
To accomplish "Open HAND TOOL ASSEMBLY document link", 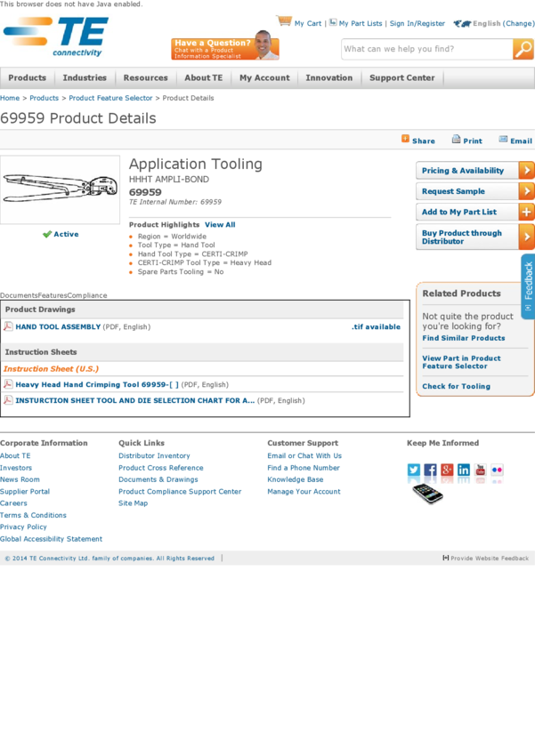I will (x=58, y=326).
